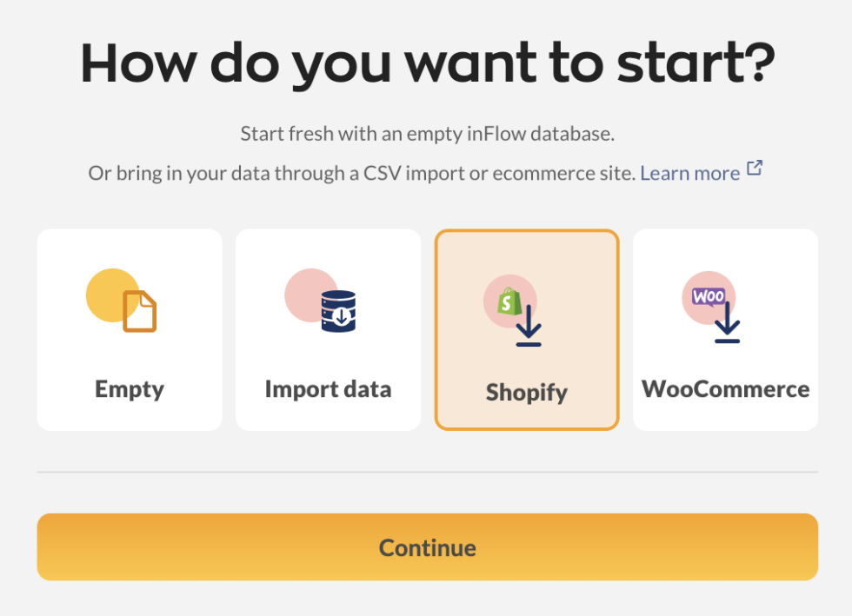Click the WooCommerce card label text
Image resolution: width=852 pixels, height=616 pixels.
[725, 389]
